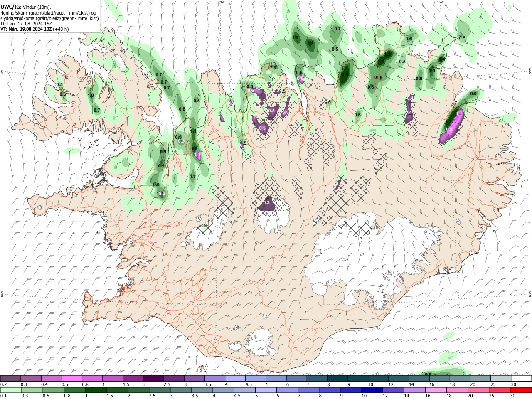Screen dimensions: 532x399
Task: Pick light violet swatch above 14, lower scale
Action: (x=415, y=390)
